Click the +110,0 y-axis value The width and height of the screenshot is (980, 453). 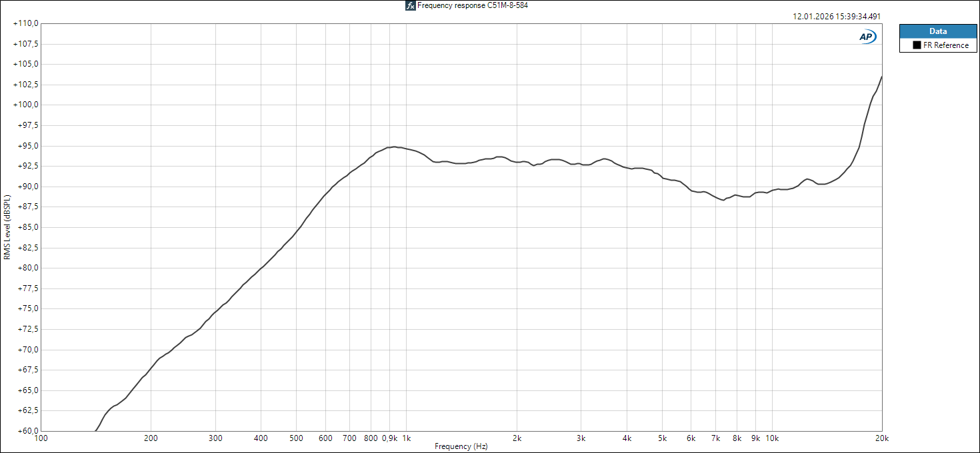(x=26, y=23)
